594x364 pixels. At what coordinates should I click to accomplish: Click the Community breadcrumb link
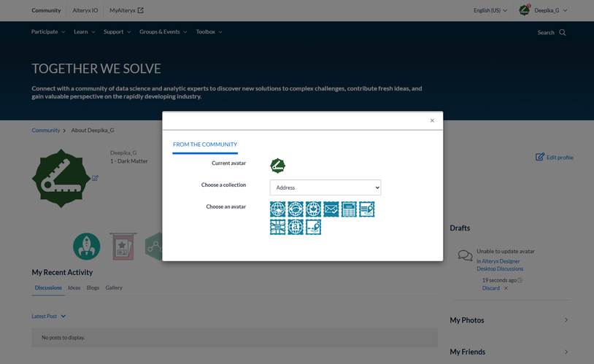coord(46,131)
